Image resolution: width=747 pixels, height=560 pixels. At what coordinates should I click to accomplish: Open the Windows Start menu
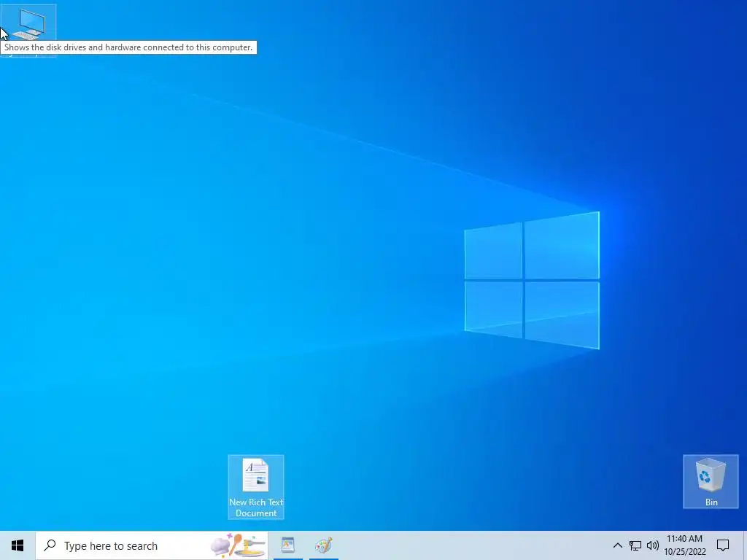click(18, 545)
